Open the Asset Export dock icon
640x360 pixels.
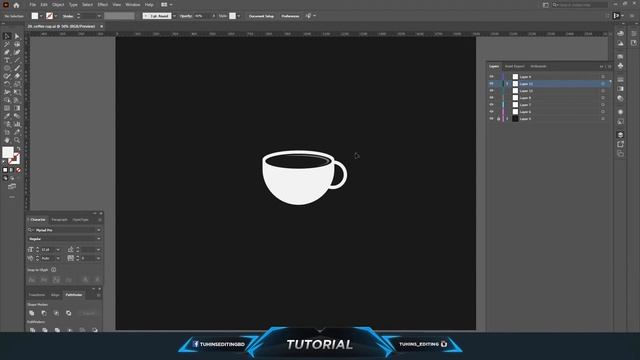click(620, 144)
